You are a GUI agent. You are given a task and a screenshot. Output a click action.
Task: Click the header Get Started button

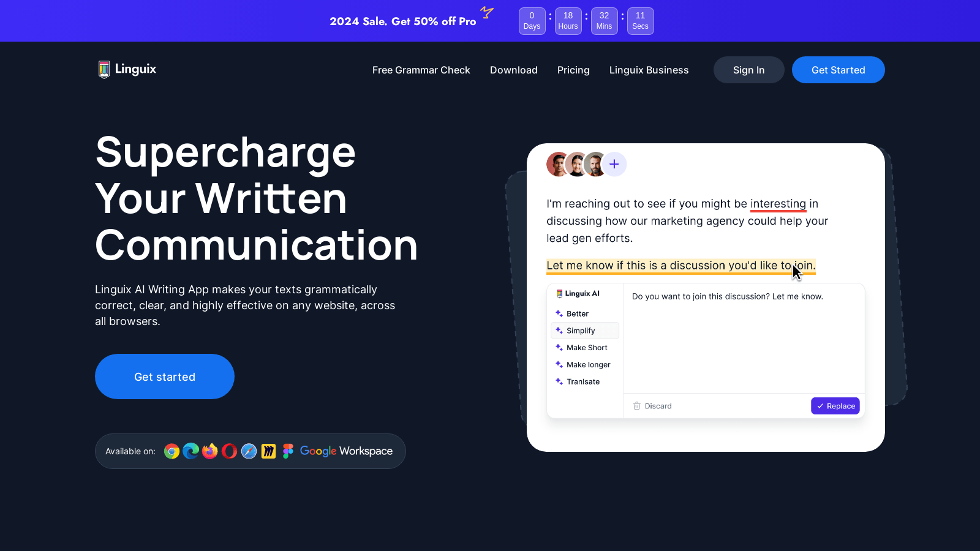(x=839, y=70)
